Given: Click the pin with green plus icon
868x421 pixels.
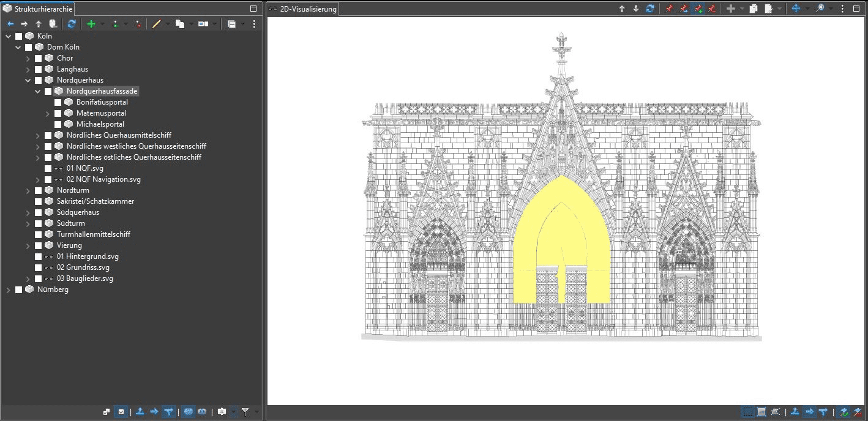Looking at the screenshot, I should pyautogui.click(x=698, y=9).
